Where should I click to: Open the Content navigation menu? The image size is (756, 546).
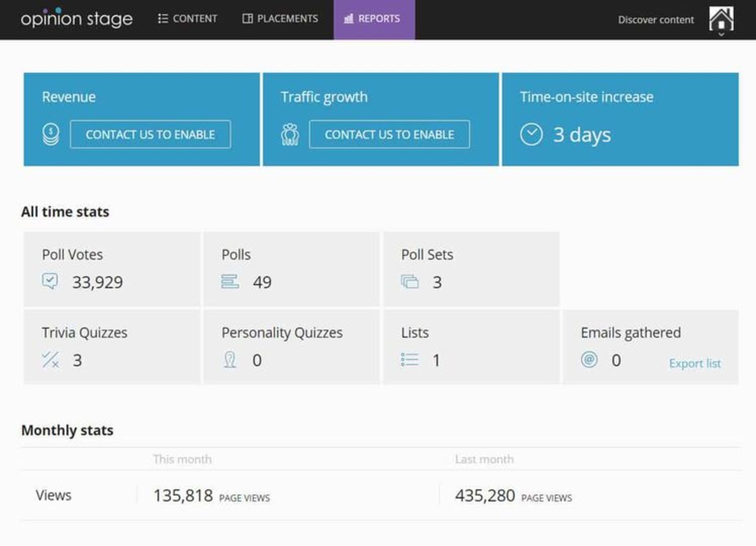[x=188, y=19]
